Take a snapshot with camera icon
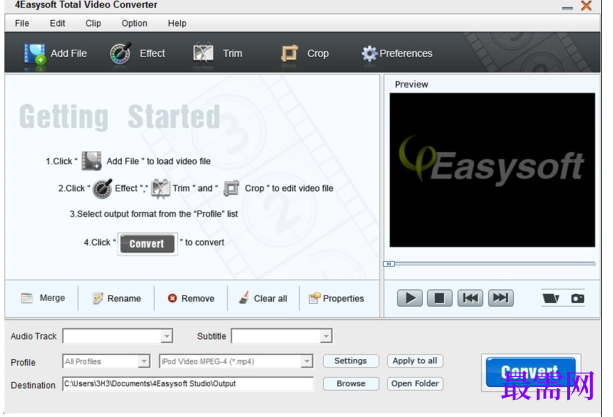The height and width of the screenshot is (417, 613). (577, 299)
